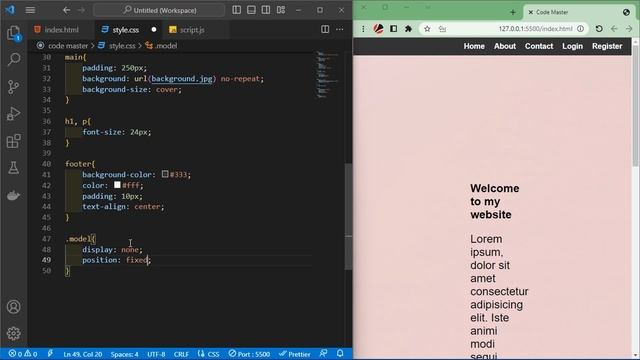
Task: Open the Docker view in activity bar
Action: pyautogui.click(x=13, y=196)
